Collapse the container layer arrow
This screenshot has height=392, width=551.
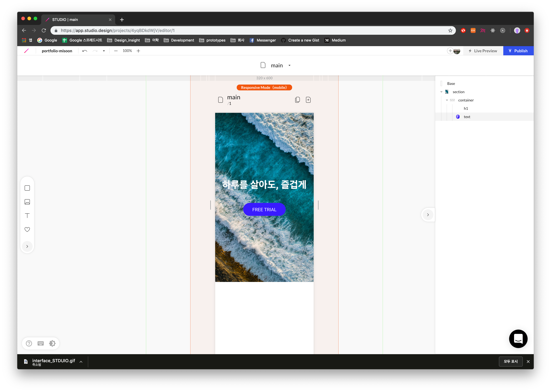[447, 100]
